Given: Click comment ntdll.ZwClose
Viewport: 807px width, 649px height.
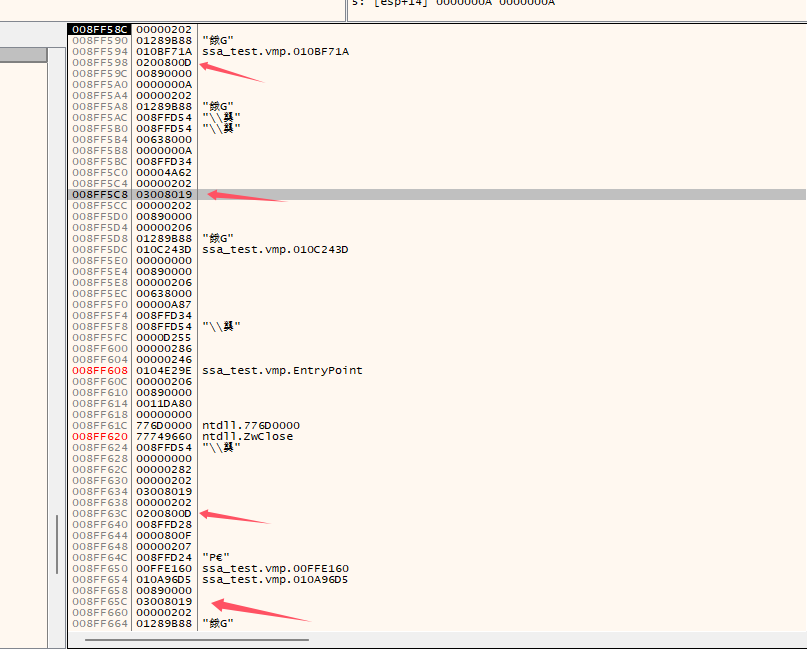Looking at the screenshot, I should point(248,436).
